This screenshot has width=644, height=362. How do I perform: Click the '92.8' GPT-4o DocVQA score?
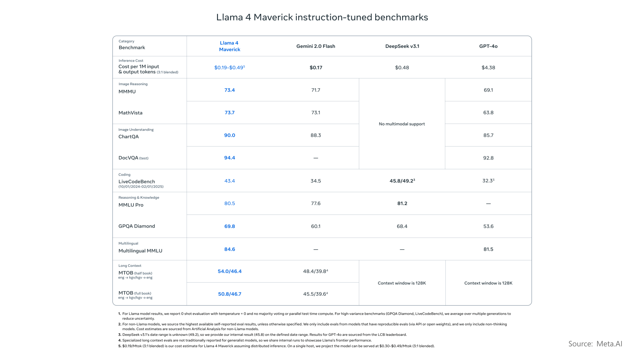pos(488,158)
